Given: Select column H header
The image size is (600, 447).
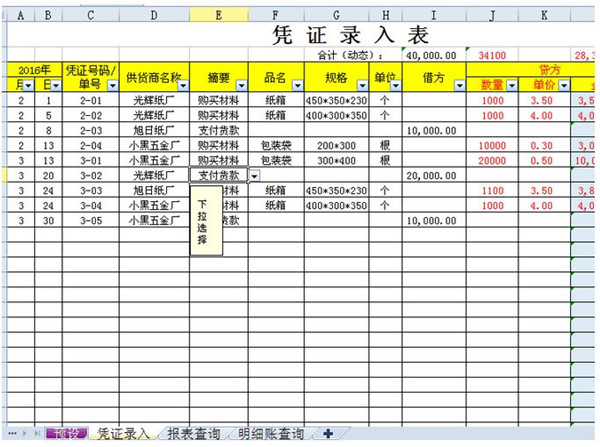Looking at the screenshot, I should (386, 15).
